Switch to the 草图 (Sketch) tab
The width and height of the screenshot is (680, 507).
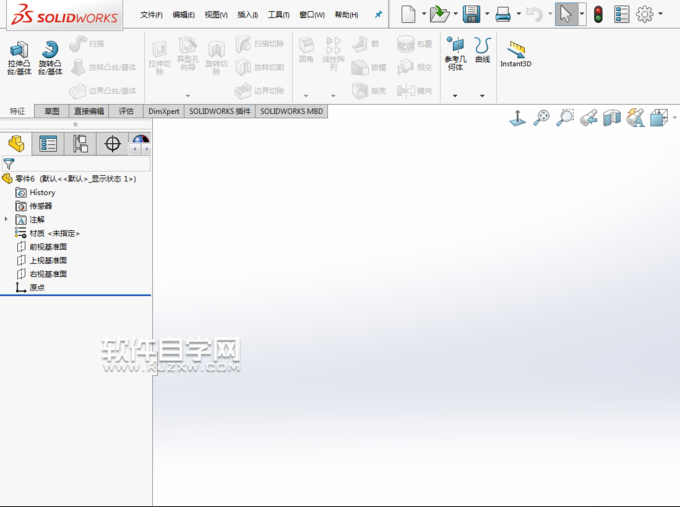tap(51, 111)
